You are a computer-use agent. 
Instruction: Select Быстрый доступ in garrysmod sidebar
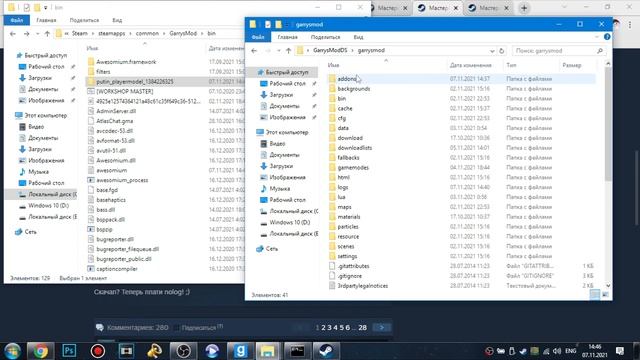(287, 72)
